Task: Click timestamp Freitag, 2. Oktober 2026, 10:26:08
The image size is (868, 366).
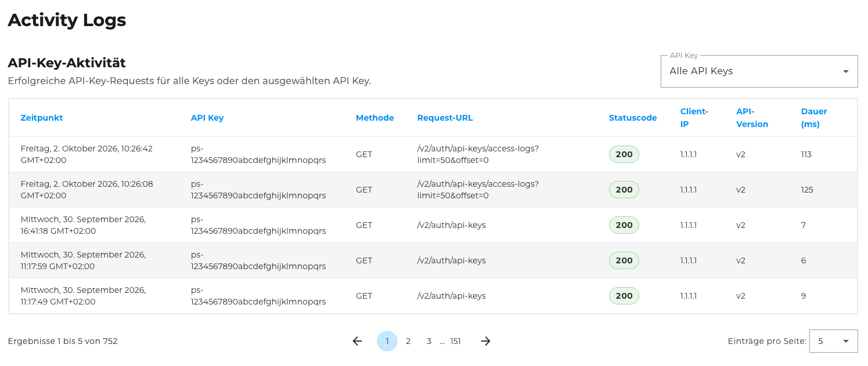Action: pos(87,190)
